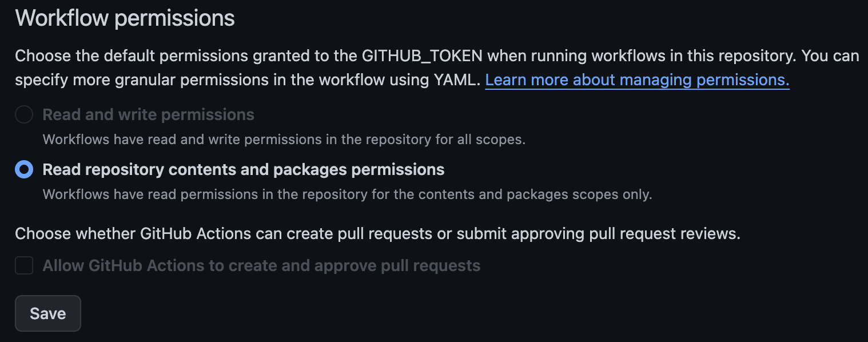This screenshot has width=868, height=342.
Task: Click the Workflow permissions heading
Action: coord(125,18)
